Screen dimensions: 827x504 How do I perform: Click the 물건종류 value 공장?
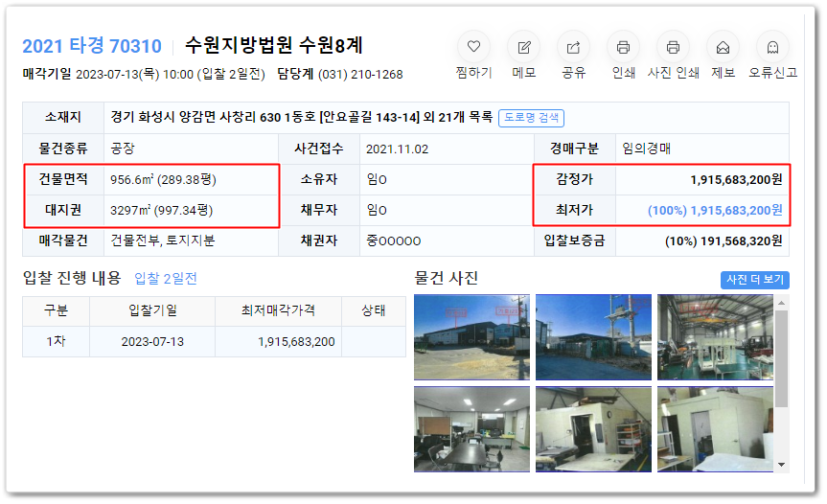(x=123, y=149)
